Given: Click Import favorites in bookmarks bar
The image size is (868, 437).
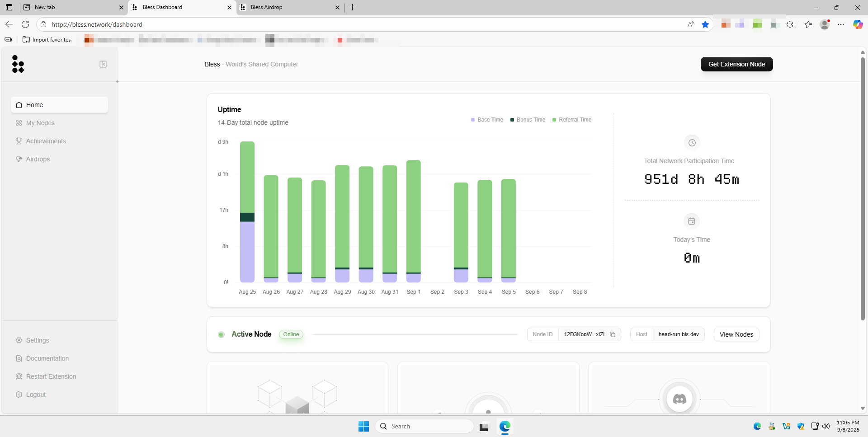Looking at the screenshot, I should tap(47, 40).
